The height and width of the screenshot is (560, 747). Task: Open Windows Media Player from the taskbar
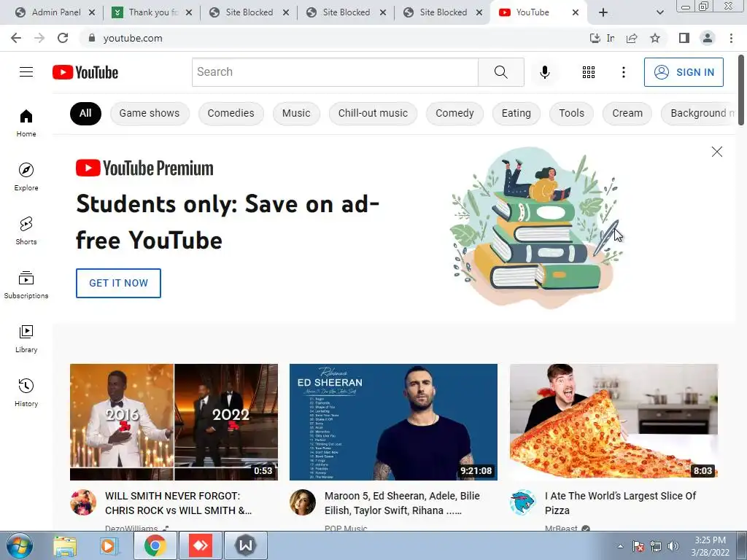click(x=109, y=545)
